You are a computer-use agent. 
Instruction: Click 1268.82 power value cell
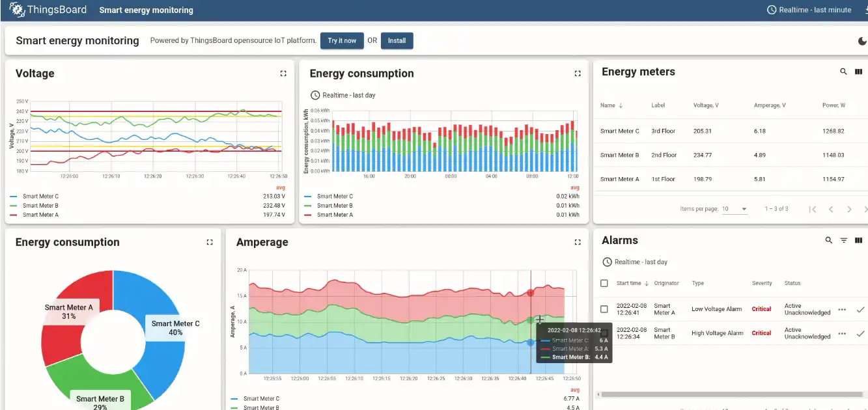[833, 131]
